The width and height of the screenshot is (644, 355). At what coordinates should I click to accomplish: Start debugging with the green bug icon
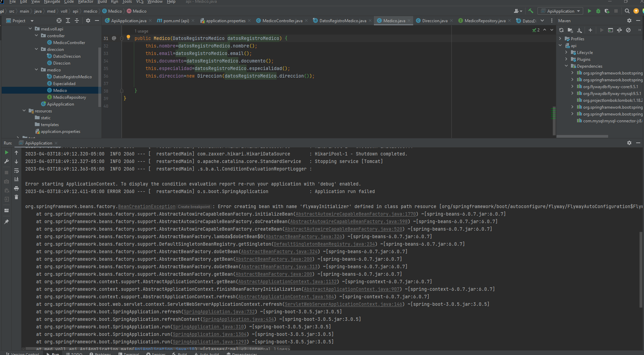598,11
